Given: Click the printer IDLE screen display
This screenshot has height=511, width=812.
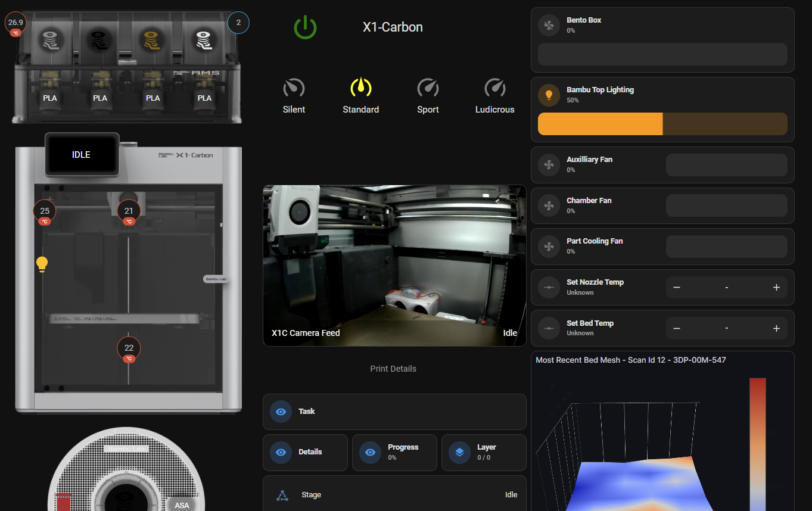Looking at the screenshot, I should pyautogui.click(x=82, y=154).
